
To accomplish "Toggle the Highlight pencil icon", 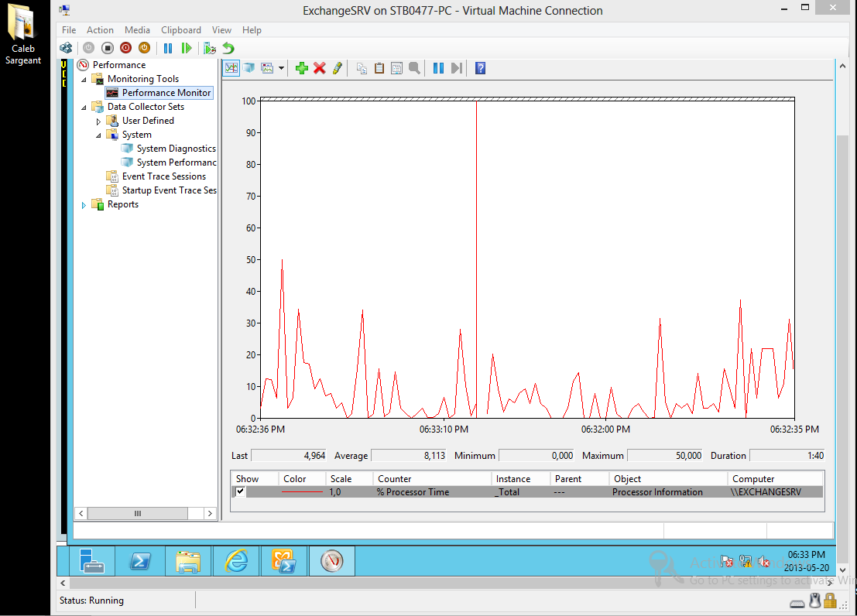I will point(338,68).
